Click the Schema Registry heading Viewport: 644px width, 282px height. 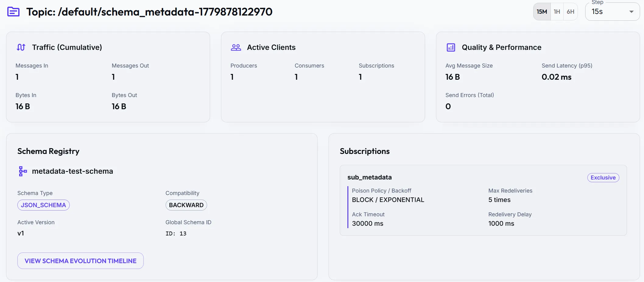[x=48, y=151]
